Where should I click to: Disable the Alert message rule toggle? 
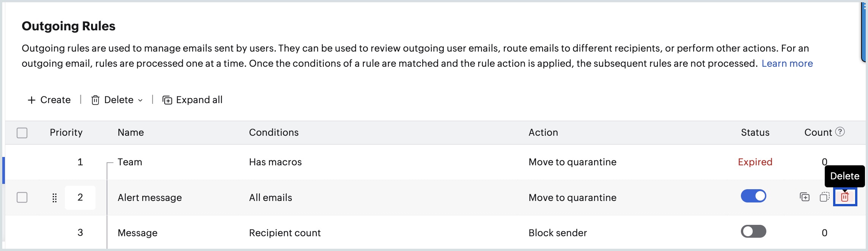pyautogui.click(x=753, y=196)
